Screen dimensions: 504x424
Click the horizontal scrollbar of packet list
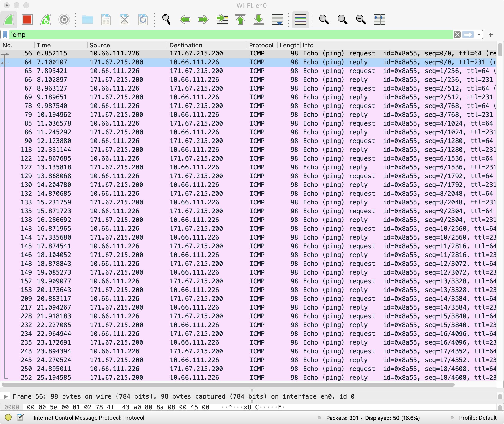[x=228, y=385]
